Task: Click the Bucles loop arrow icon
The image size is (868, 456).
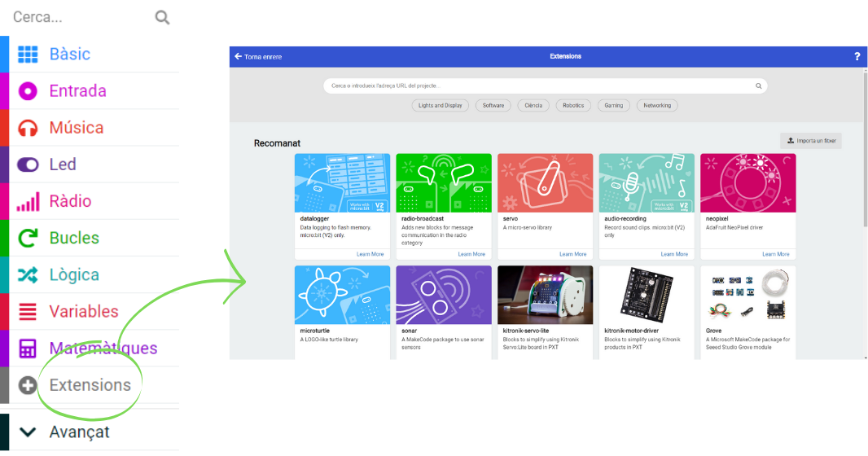Action: 28,239
